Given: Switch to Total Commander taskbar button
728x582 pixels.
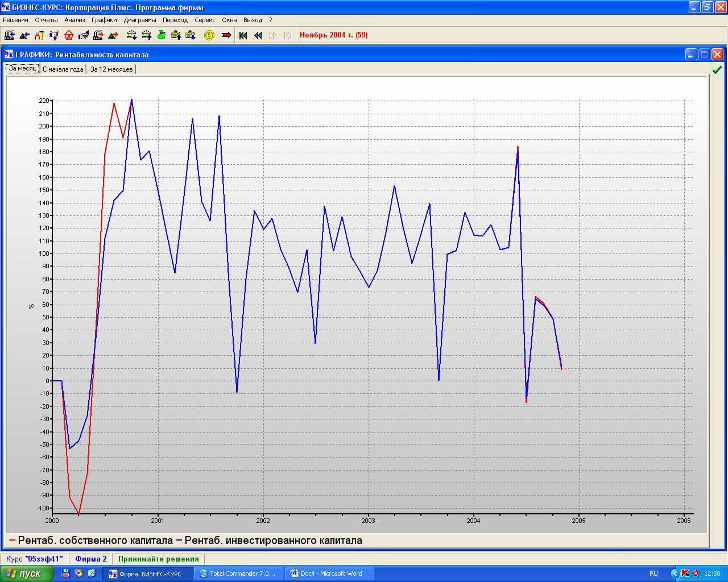Looking at the screenshot, I should click(x=238, y=573).
